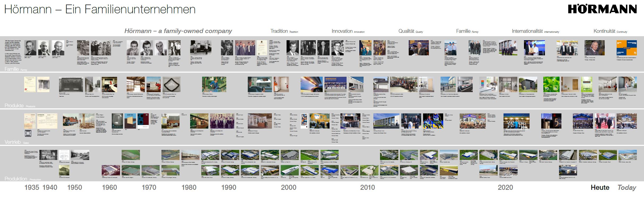The image size is (644, 197).
Task: Open the photo of woman at garage with white car
Action: (x=109, y=85)
